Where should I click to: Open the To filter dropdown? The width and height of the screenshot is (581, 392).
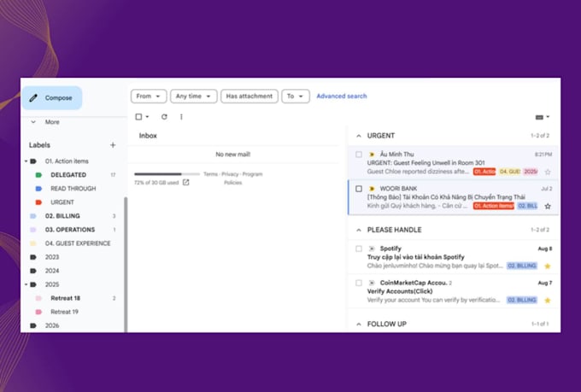296,97
